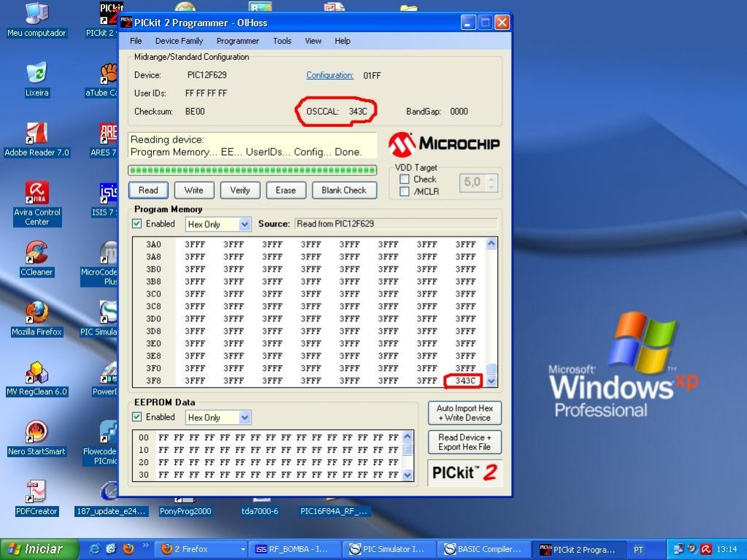Switch to BASIC Compiler taskbar window
747x560 pixels.
pyautogui.click(x=483, y=549)
